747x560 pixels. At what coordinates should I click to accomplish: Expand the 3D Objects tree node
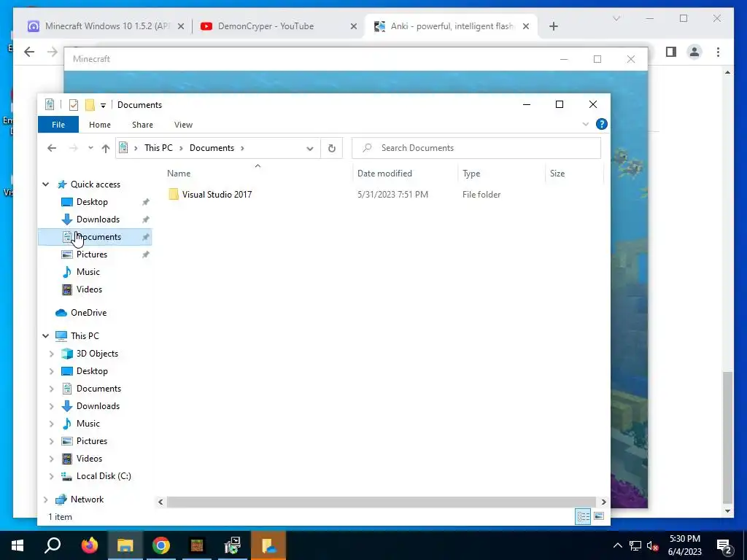click(x=52, y=354)
